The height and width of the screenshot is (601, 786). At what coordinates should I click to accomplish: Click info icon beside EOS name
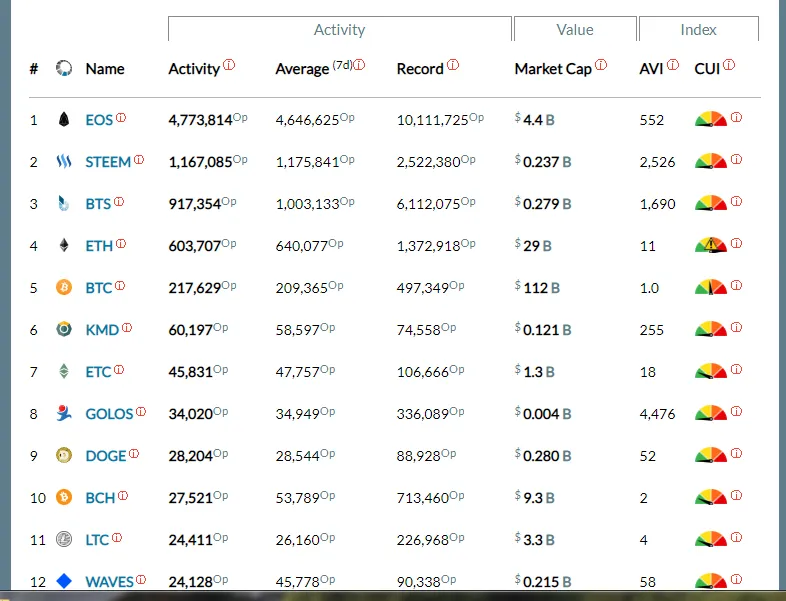[121, 118]
